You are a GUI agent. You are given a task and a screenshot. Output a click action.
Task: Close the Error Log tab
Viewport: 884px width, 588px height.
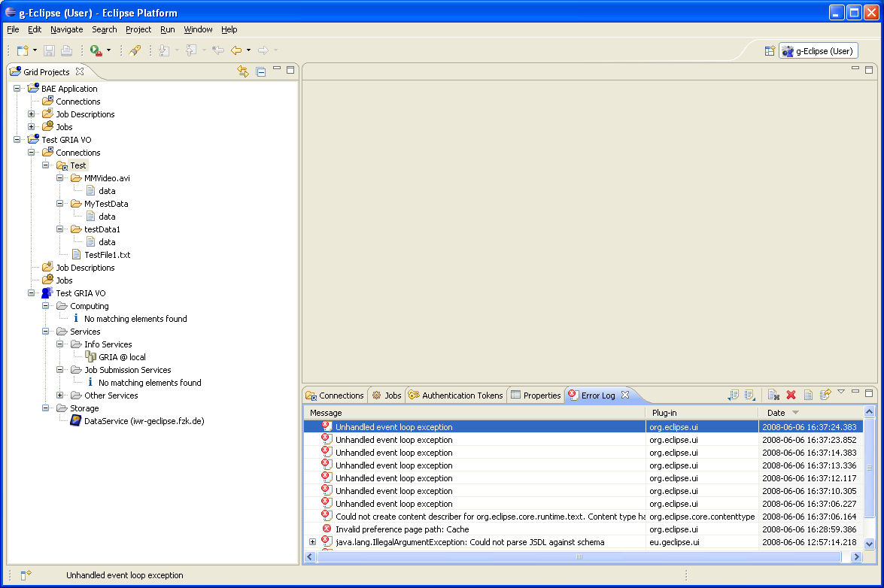click(x=625, y=395)
